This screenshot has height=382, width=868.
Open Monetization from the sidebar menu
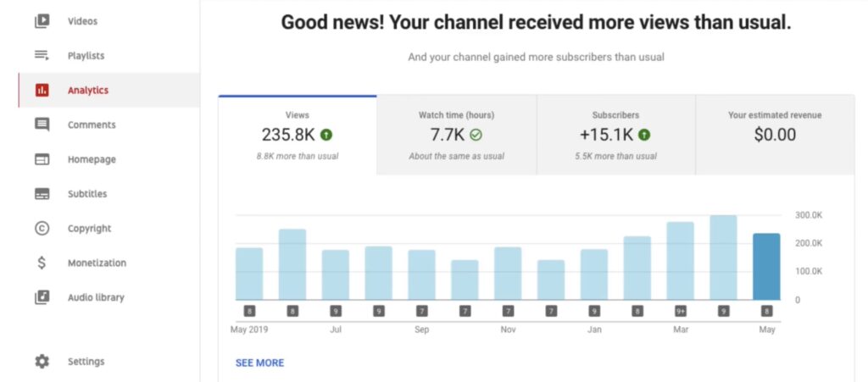(97, 263)
